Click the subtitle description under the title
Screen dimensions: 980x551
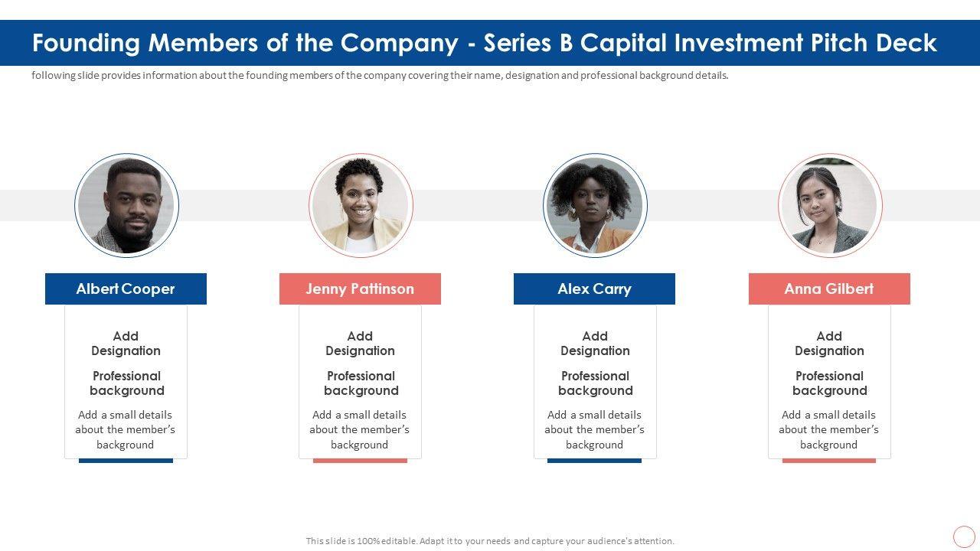coord(380,76)
